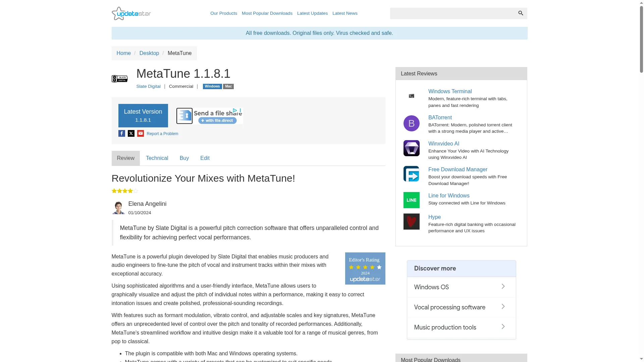Click the Editor's Rating 2024 badge

click(365, 268)
